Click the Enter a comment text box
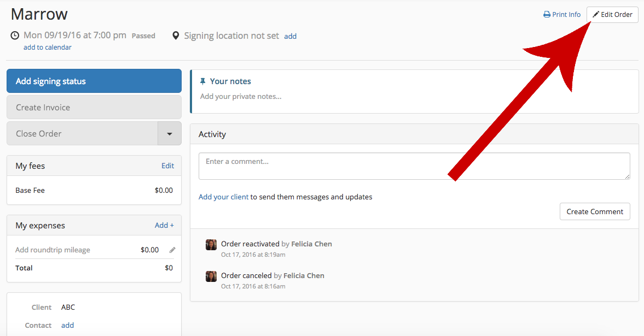 (x=414, y=166)
